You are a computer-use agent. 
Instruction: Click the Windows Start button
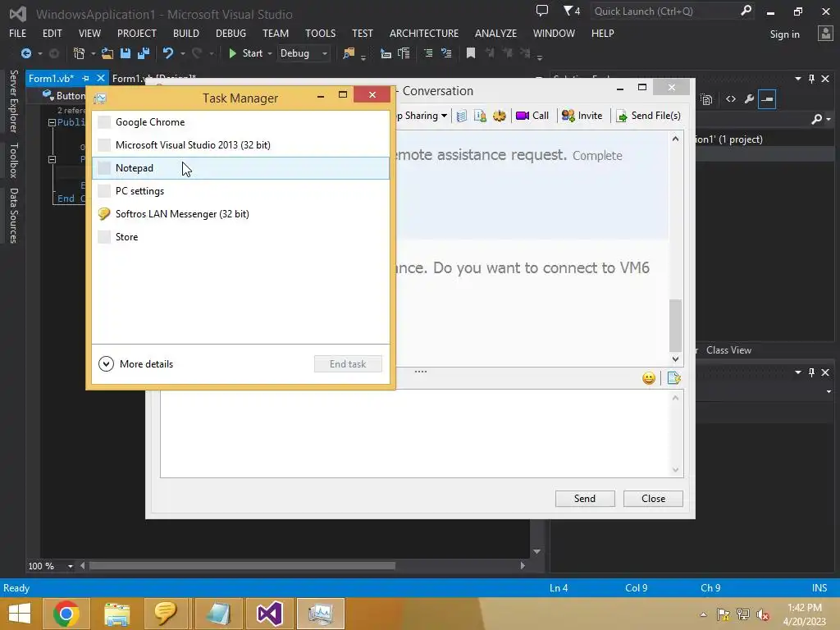click(20, 614)
